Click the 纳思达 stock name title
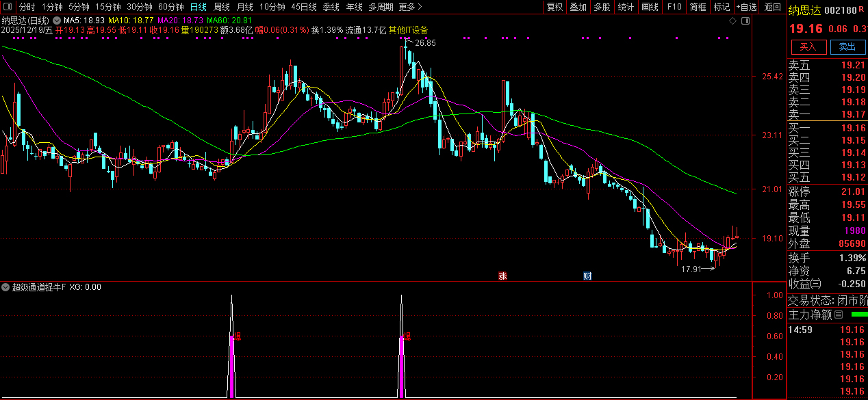This screenshot has height=400, width=868. pyautogui.click(x=804, y=10)
